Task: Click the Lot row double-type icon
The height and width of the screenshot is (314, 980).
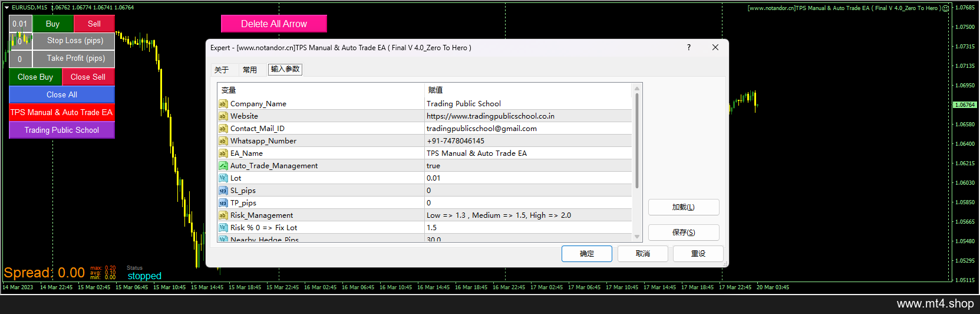Action: pos(223,178)
